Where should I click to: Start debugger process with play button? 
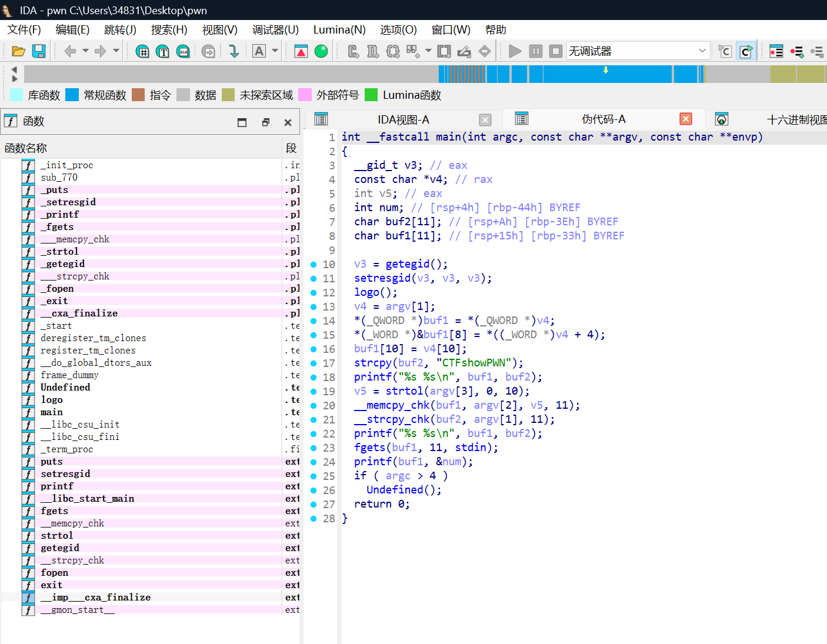click(515, 51)
